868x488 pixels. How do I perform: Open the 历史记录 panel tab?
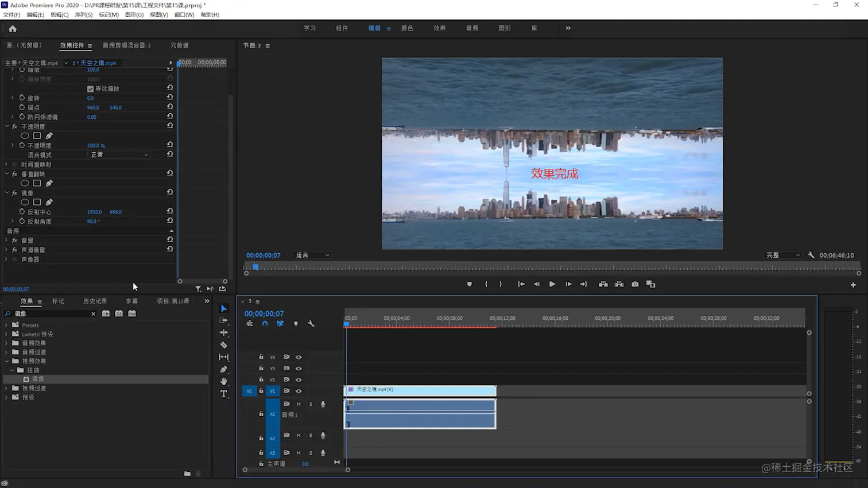click(x=95, y=301)
